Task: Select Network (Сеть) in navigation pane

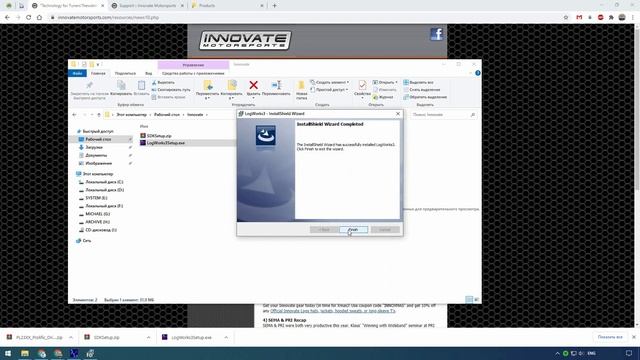Action: 87,241
